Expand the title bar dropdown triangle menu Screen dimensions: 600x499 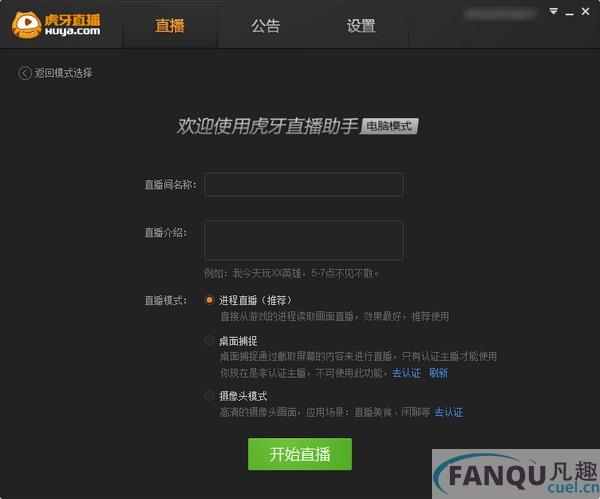pyautogui.click(x=553, y=11)
